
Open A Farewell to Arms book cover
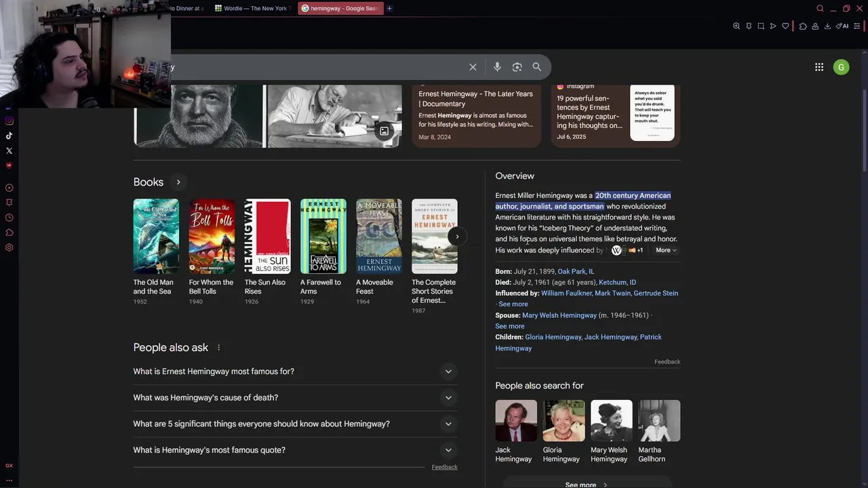323,236
